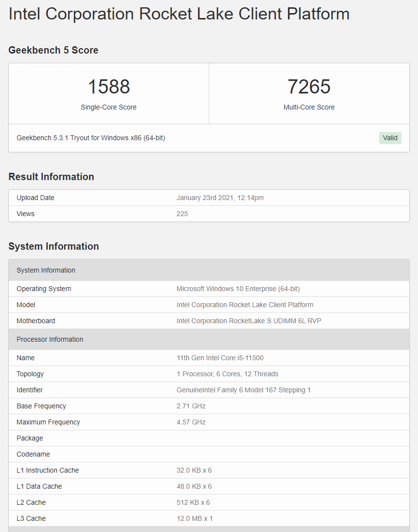Click the L3 Cache value 12.0 MB
Image resolution: width=418 pixels, height=532 pixels.
pos(195,518)
